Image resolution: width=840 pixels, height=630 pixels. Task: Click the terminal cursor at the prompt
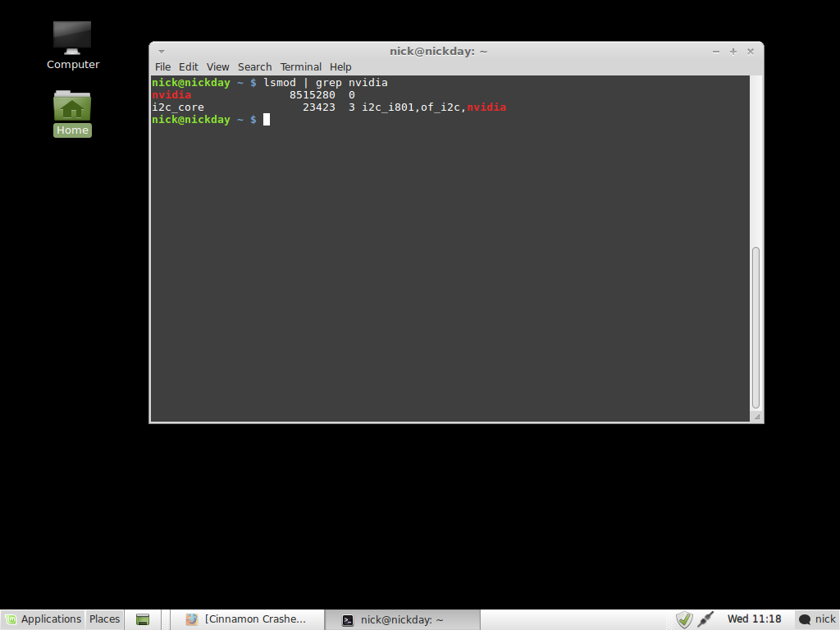267,120
